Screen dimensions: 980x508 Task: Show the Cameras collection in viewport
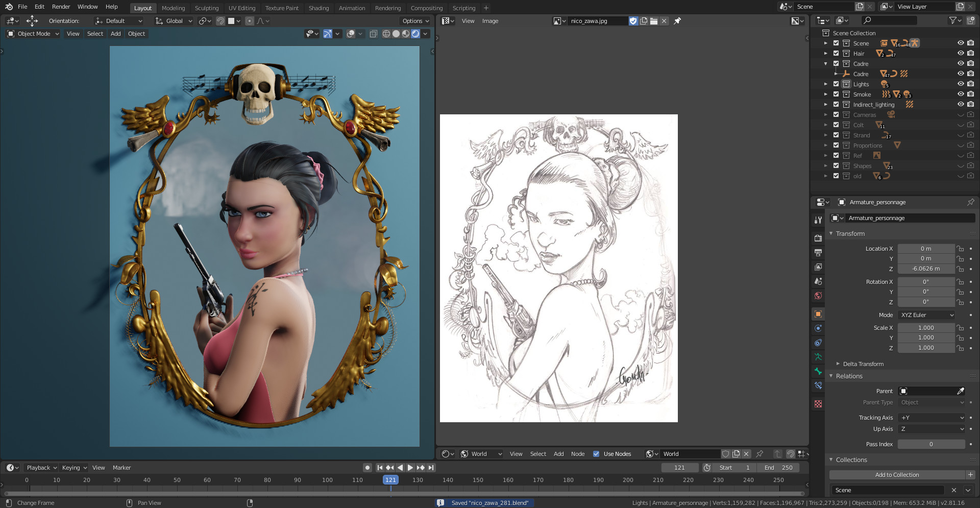[961, 115]
